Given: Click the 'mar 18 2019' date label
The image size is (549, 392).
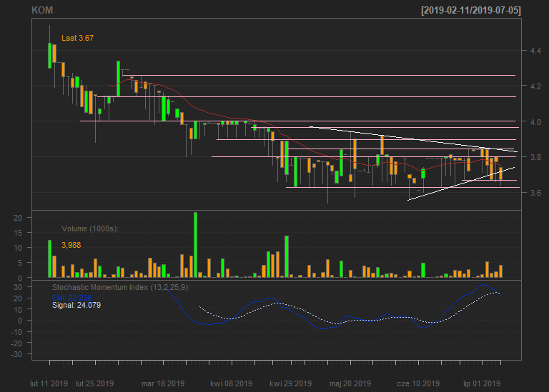Looking at the screenshot, I should click(163, 383).
